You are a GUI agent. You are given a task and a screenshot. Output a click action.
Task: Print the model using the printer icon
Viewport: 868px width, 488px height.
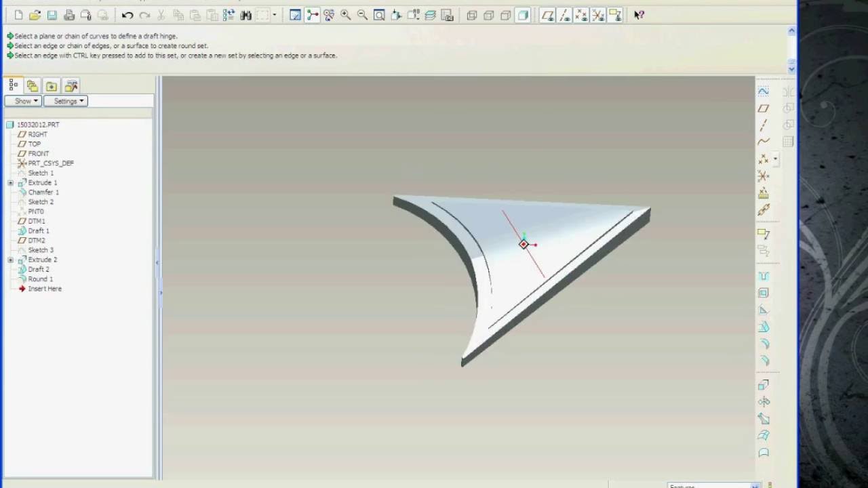point(68,15)
